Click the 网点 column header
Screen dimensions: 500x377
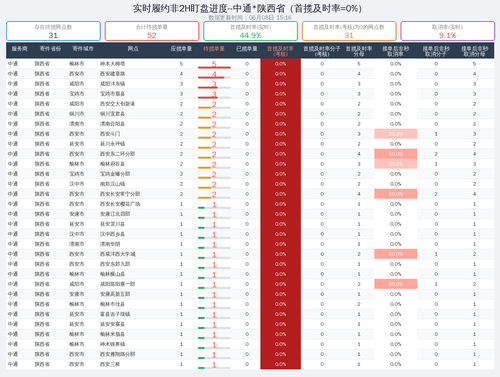pyautogui.click(x=133, y=49)
